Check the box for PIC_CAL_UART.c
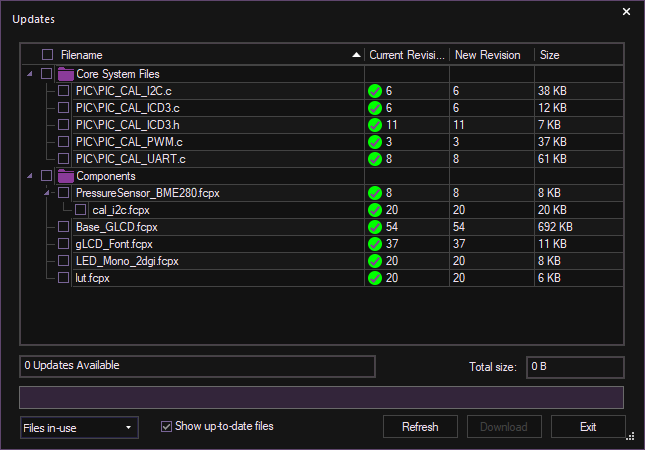Screen dimensions: 645x450 click(64, 159)
